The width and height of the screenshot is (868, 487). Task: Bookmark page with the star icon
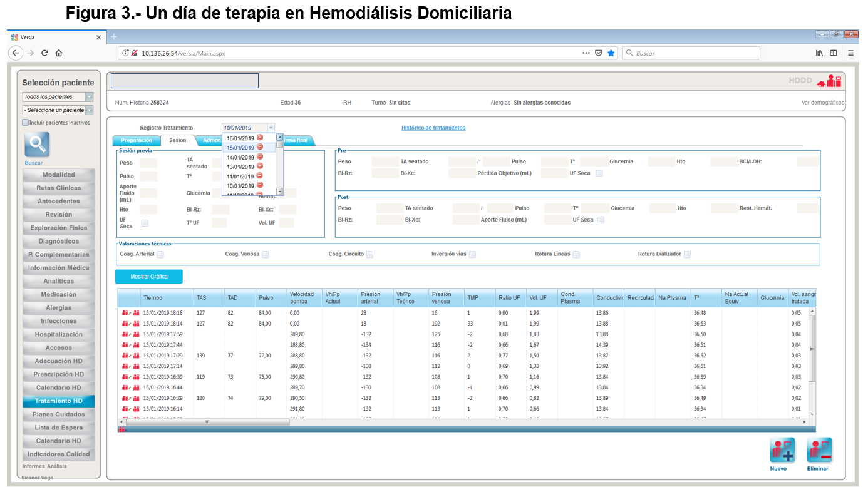611,53
